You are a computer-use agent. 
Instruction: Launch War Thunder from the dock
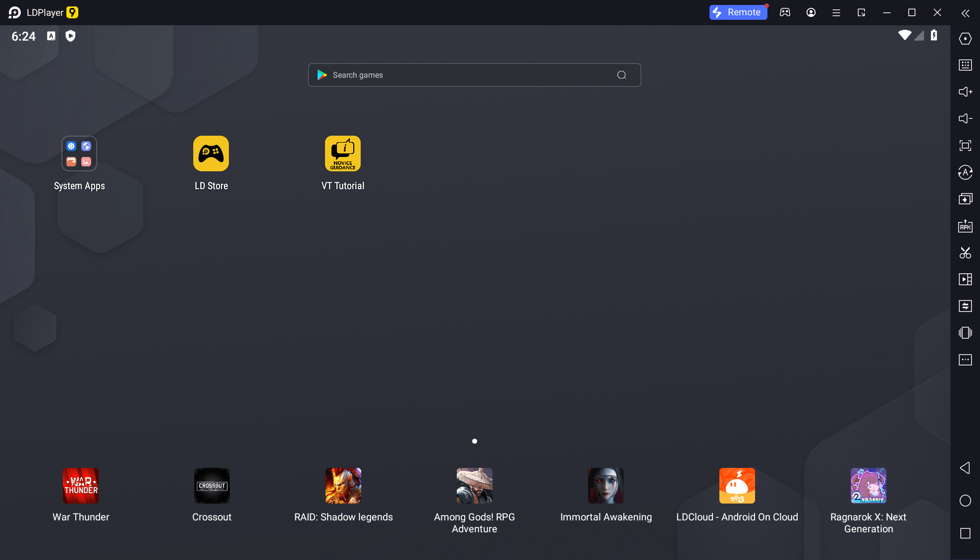[81, 486]
